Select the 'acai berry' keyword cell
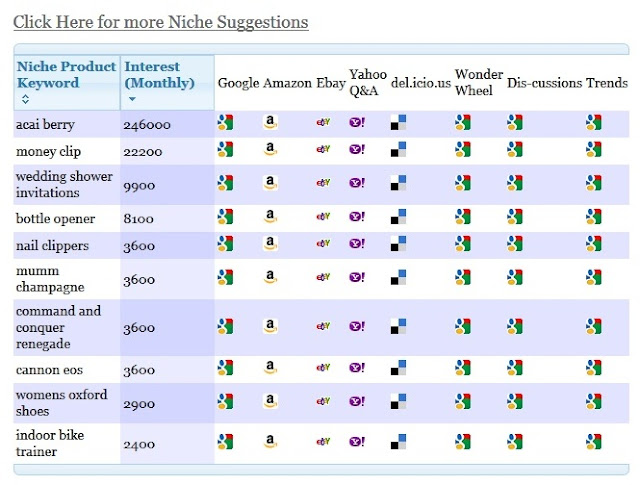 [x=67, y=124]
